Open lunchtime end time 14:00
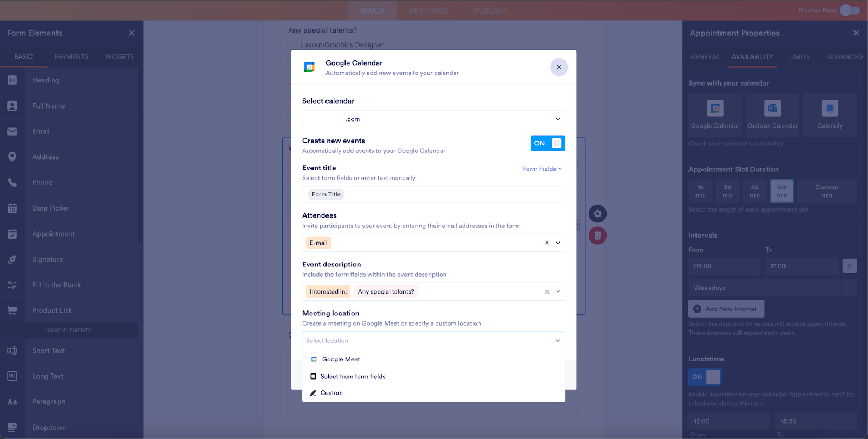 click(x=816, y=422)
